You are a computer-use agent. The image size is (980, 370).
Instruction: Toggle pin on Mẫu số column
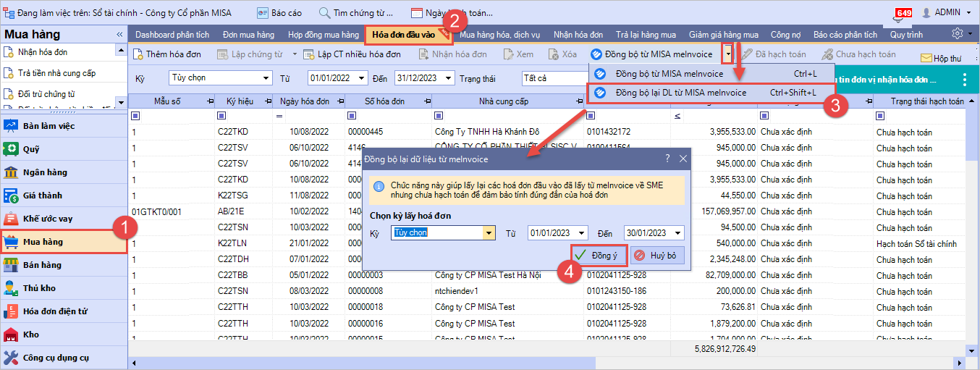pos(210,101)
